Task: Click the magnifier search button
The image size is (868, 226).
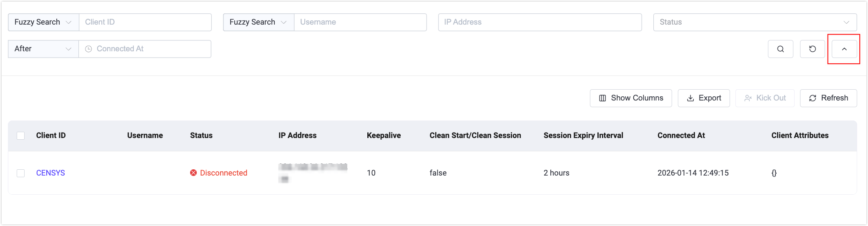Action: tap(780, 49)
